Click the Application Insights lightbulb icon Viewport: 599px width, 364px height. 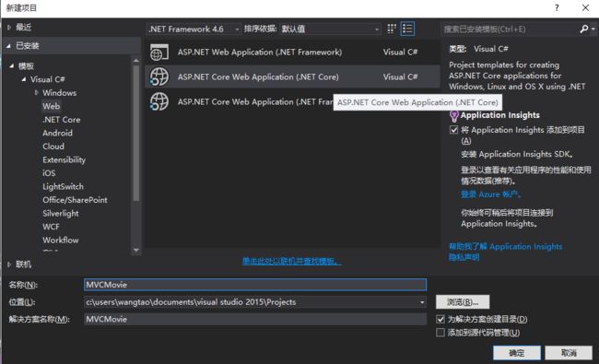point(453,116)
